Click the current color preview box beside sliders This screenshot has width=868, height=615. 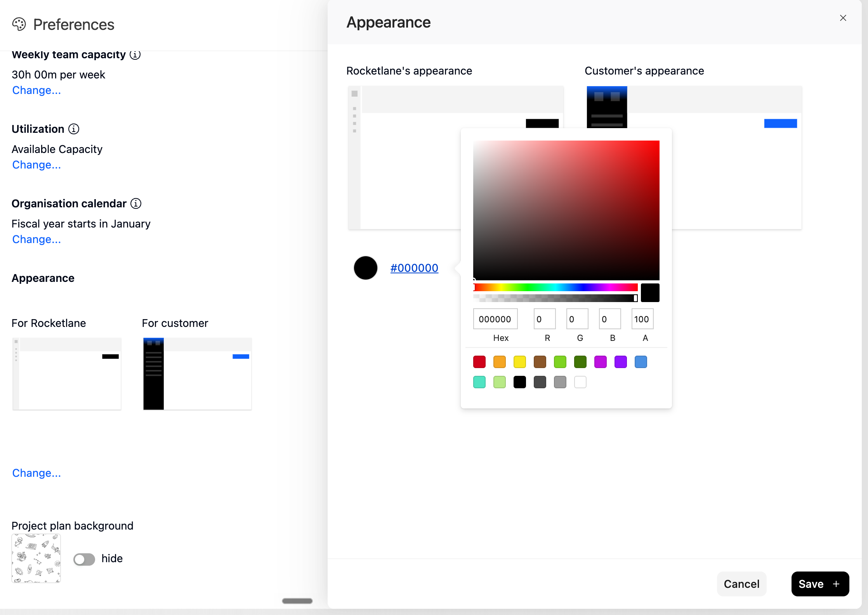tap(650, 293)
